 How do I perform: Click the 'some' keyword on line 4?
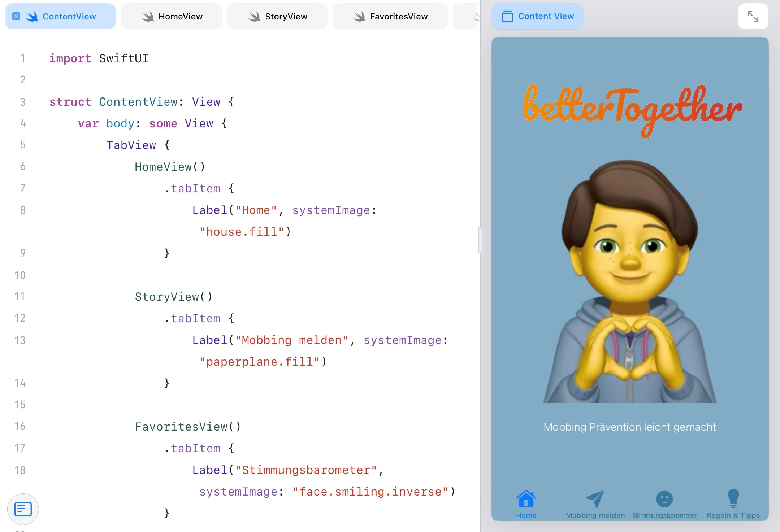point(163,123)
